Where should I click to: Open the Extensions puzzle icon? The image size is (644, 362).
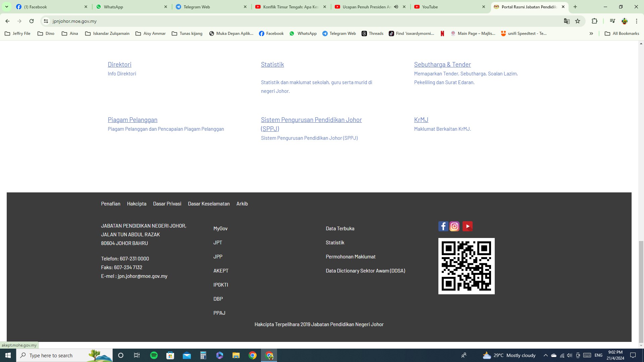click(x=594, y=21)
